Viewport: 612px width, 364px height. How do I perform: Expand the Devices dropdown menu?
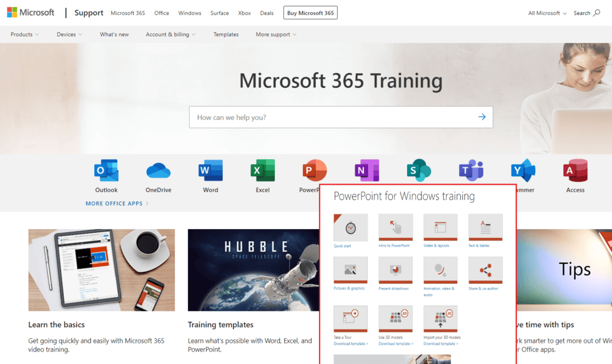point(69,34)
